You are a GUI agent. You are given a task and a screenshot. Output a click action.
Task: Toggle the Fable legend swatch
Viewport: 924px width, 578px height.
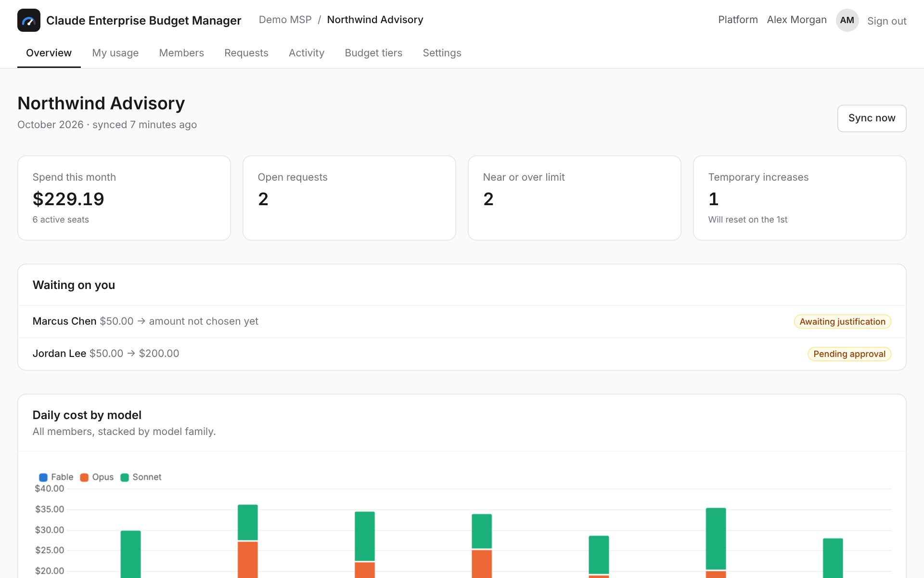43,477
